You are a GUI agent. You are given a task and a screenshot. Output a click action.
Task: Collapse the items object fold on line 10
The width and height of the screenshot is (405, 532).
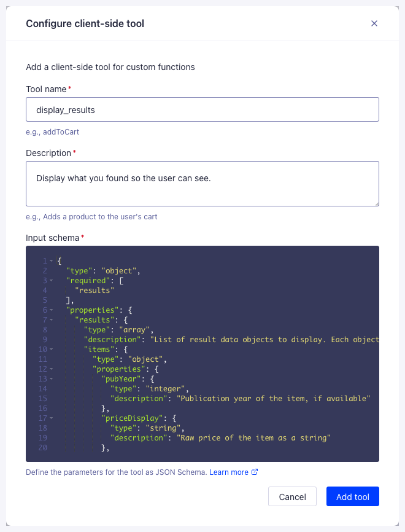pos(52,349)
